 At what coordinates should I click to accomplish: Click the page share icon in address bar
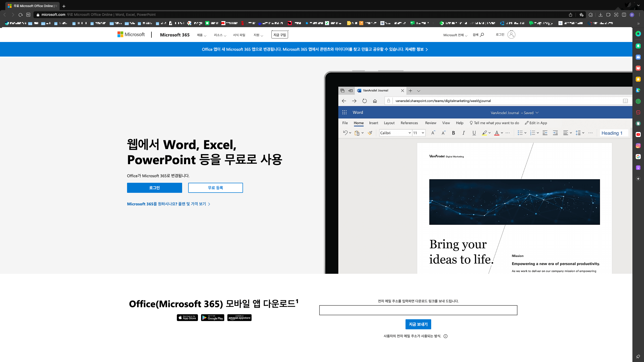pos(571,15)
